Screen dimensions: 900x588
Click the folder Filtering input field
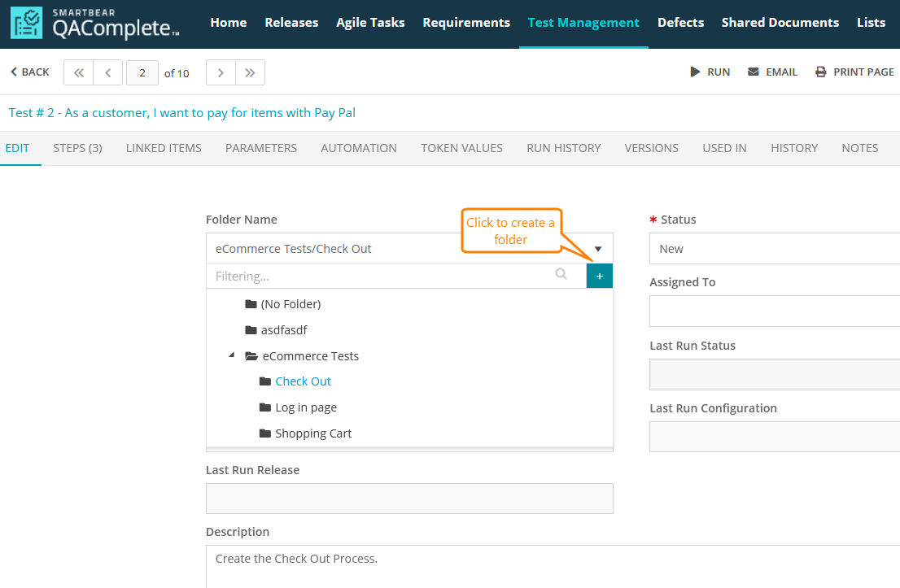click(x=378, y=277)
